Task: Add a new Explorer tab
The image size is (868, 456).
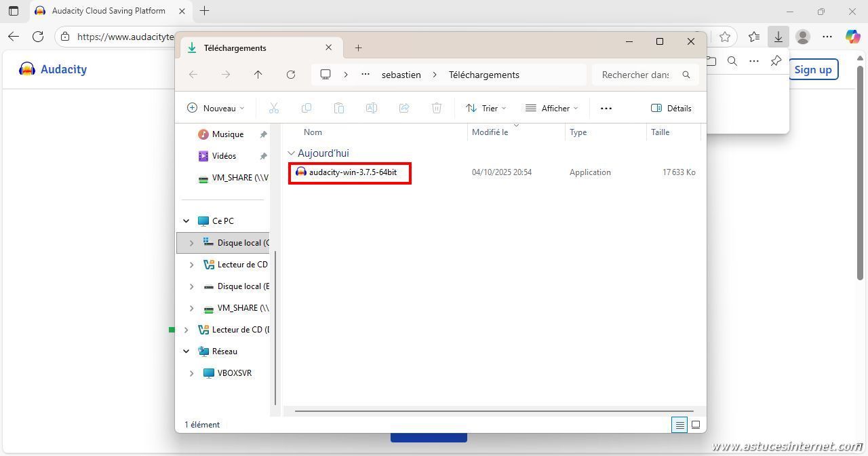Action: tap(358, 47)
